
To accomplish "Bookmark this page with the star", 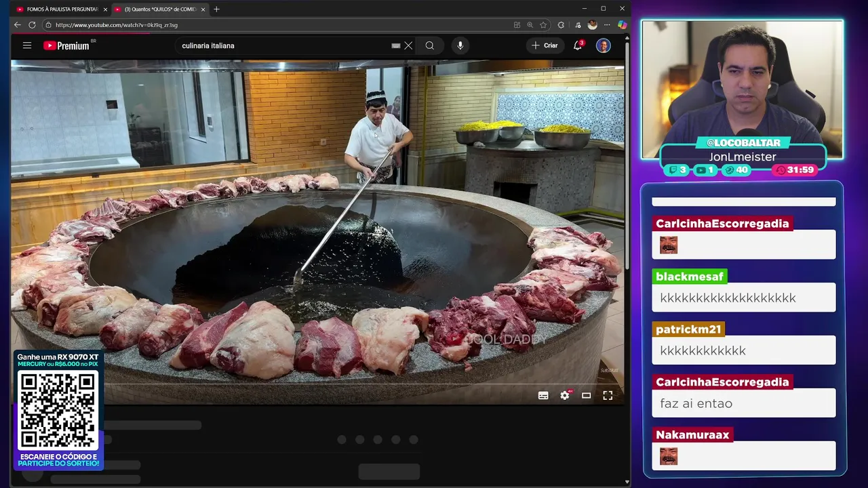I will (543, 25).
